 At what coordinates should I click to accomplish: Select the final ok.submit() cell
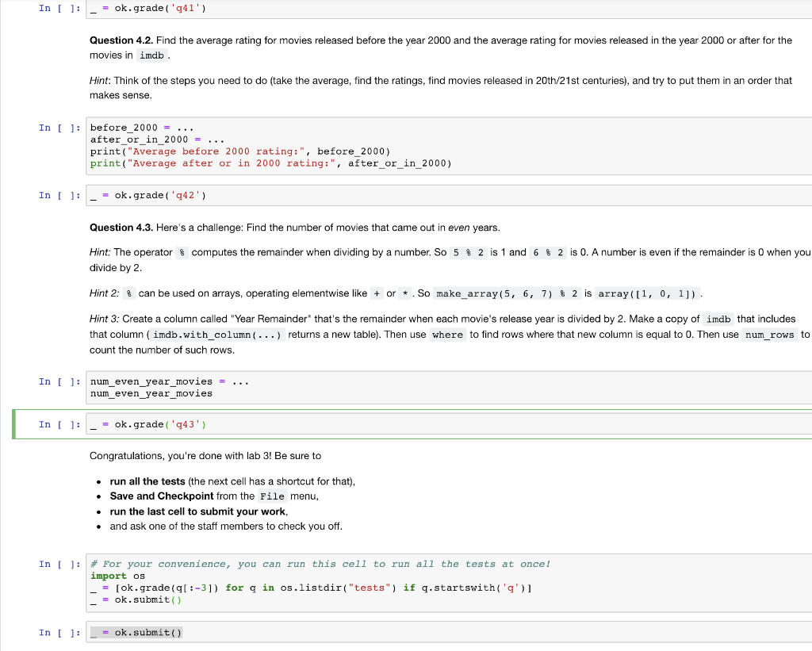click(x=238, y=632)
